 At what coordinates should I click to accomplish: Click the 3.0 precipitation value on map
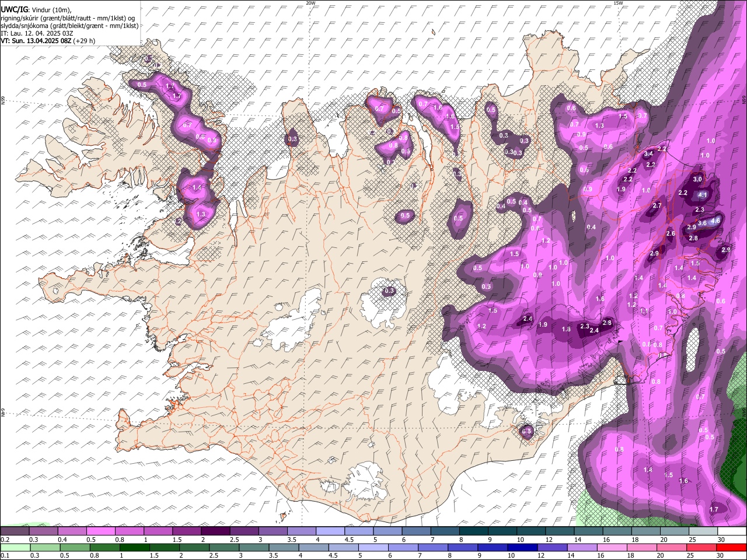coord(697,179)
